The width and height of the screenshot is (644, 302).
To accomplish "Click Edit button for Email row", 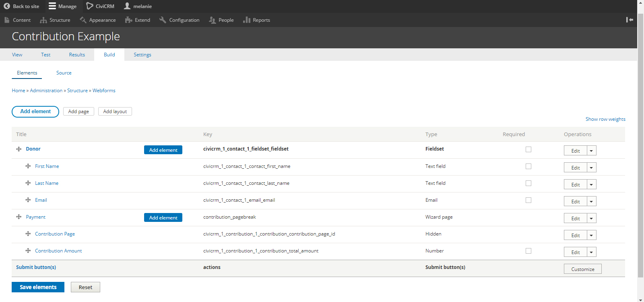I will pos(576,201).
